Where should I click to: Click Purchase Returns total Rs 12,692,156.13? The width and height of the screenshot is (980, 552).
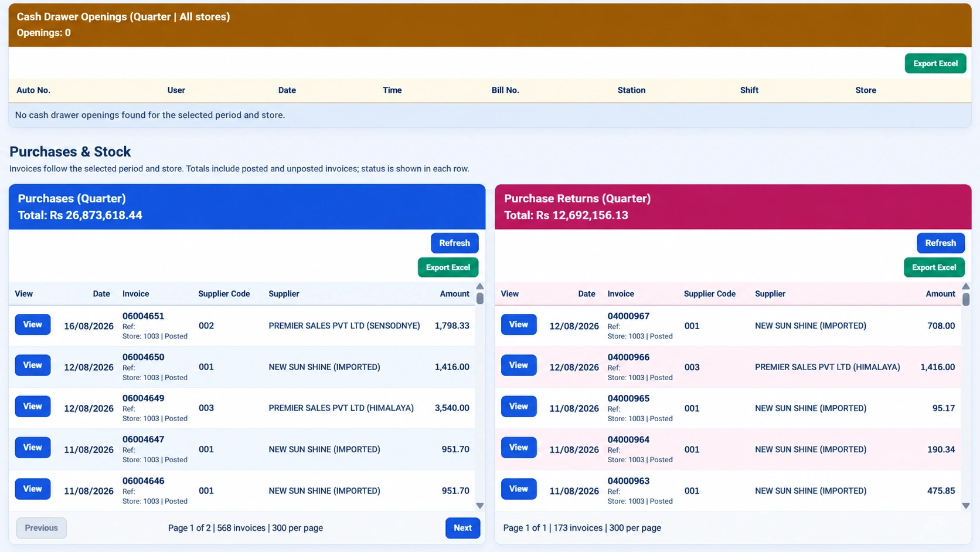click(x=566, y=215)
